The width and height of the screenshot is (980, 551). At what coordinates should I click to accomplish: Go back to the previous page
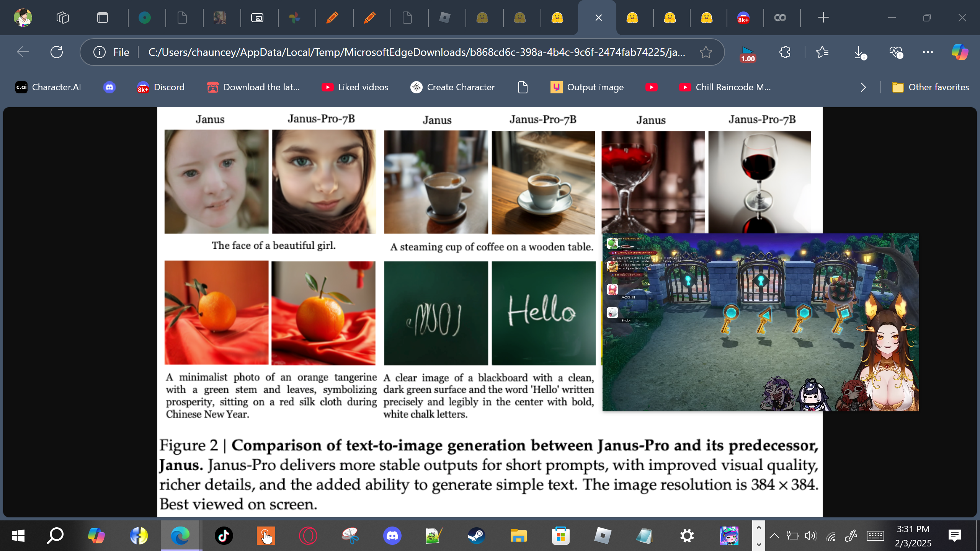pos(23,52)
